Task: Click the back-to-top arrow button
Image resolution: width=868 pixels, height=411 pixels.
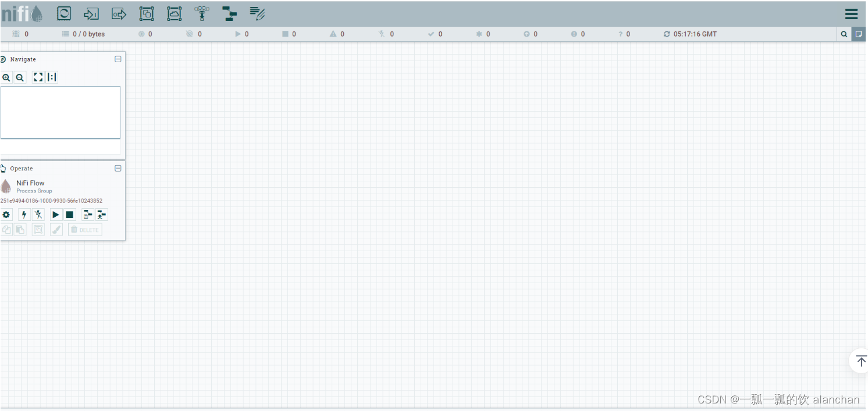Action: point(860,361)
